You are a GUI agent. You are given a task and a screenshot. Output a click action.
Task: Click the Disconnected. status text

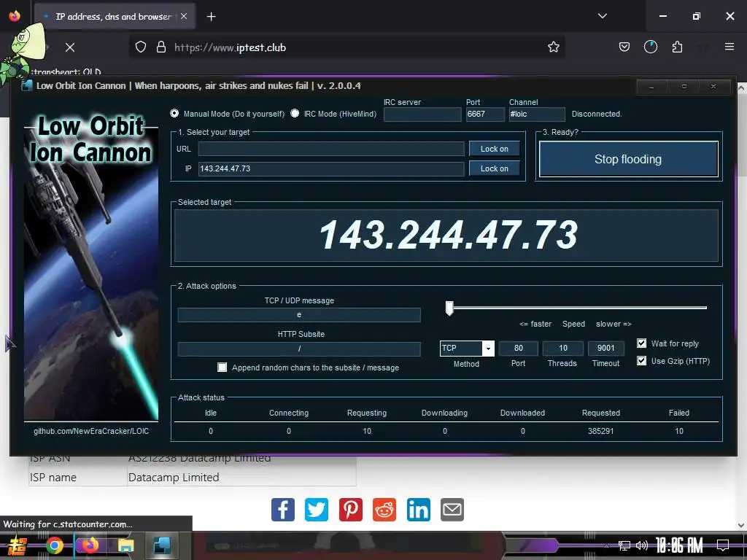597,114
